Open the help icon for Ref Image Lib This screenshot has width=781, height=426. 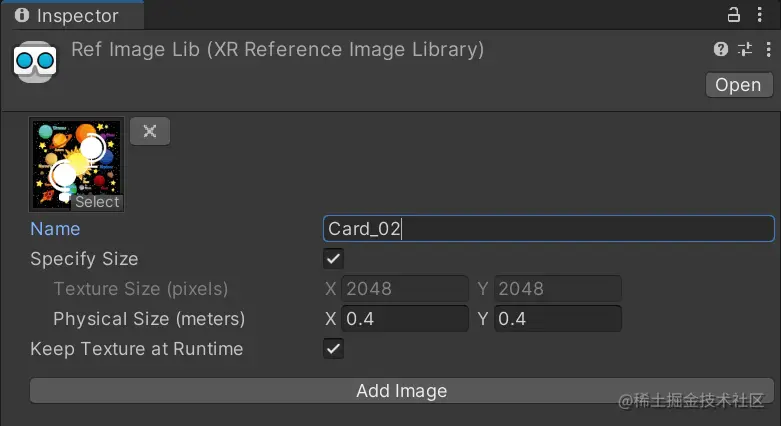[721, 49]
